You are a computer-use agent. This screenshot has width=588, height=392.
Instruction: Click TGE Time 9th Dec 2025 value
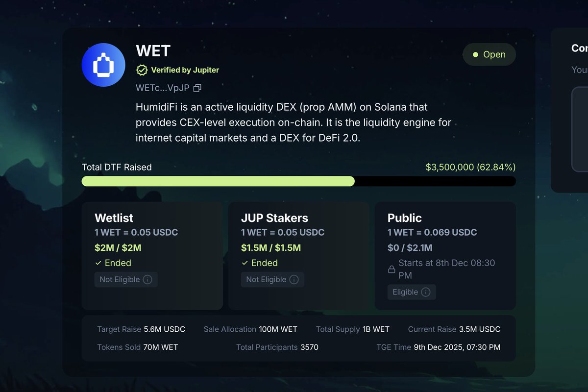coord(457,347)
